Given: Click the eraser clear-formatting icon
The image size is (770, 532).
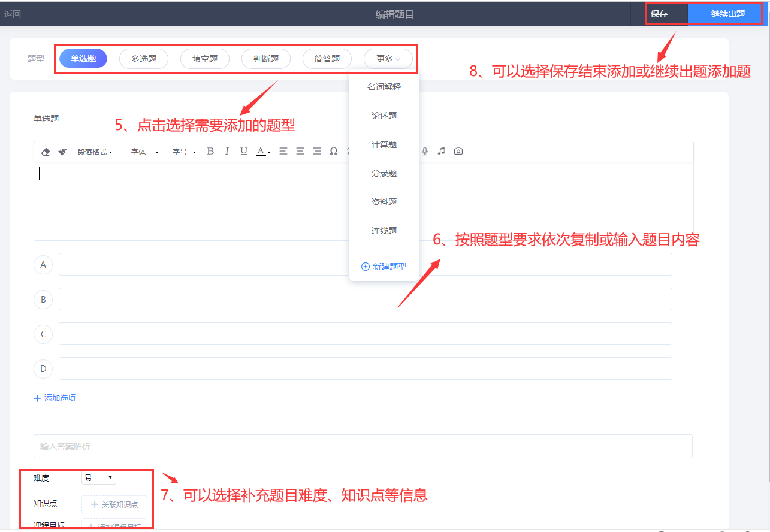Looking at the screenshot, I should (46, 152).
